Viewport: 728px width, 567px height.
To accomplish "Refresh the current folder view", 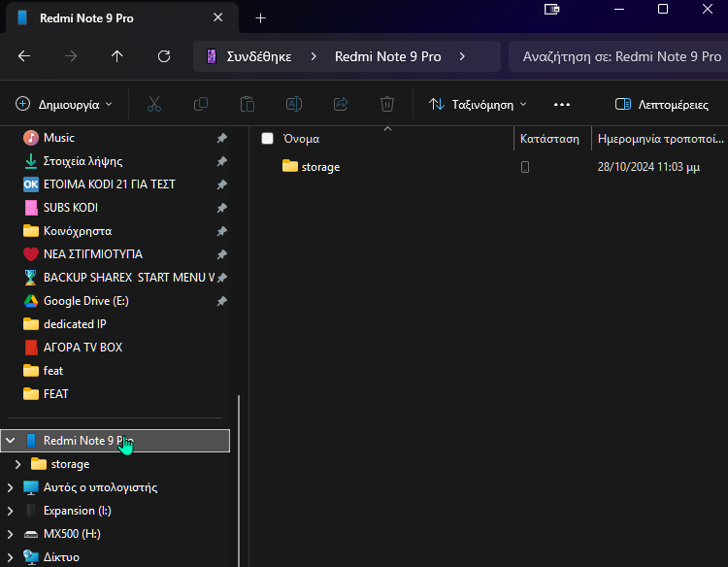I will 164,56.
